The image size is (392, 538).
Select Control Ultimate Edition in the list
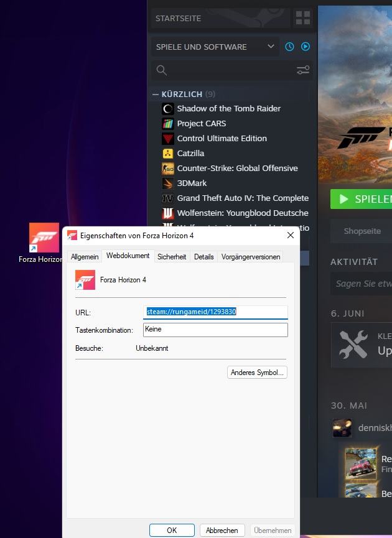pyautogui.click(x=222, y=139)
